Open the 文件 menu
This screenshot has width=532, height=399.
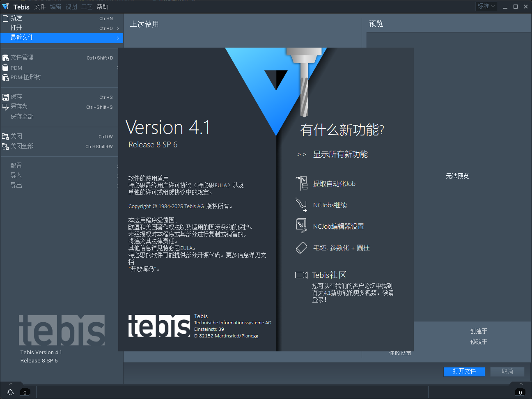(40, 7)
